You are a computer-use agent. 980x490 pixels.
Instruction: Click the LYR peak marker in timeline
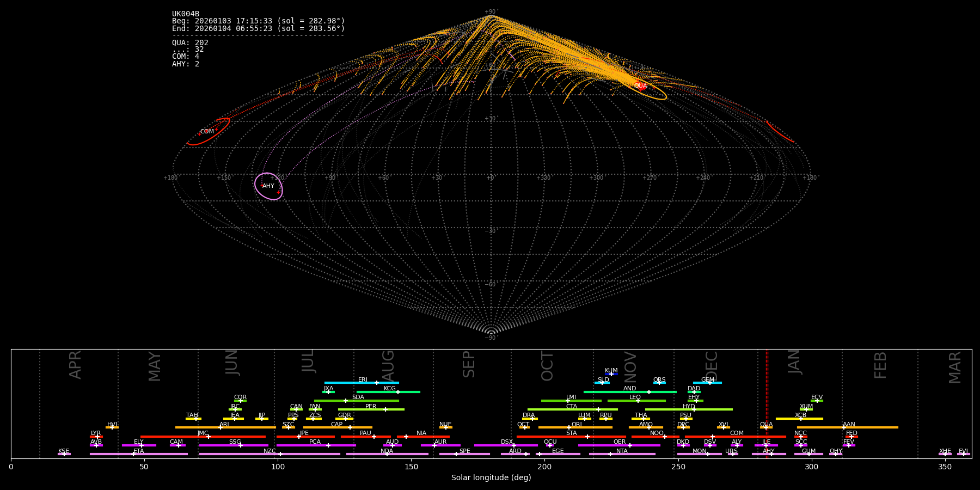(x=97, y=437)
